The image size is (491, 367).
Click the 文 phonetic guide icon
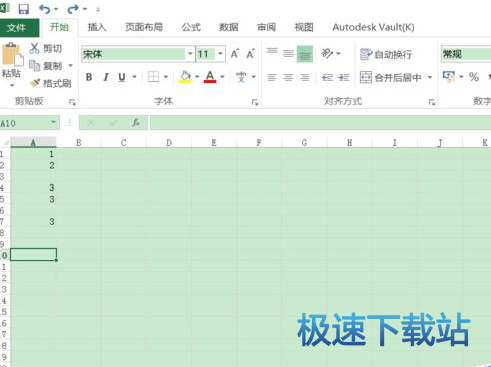point(241,77)
